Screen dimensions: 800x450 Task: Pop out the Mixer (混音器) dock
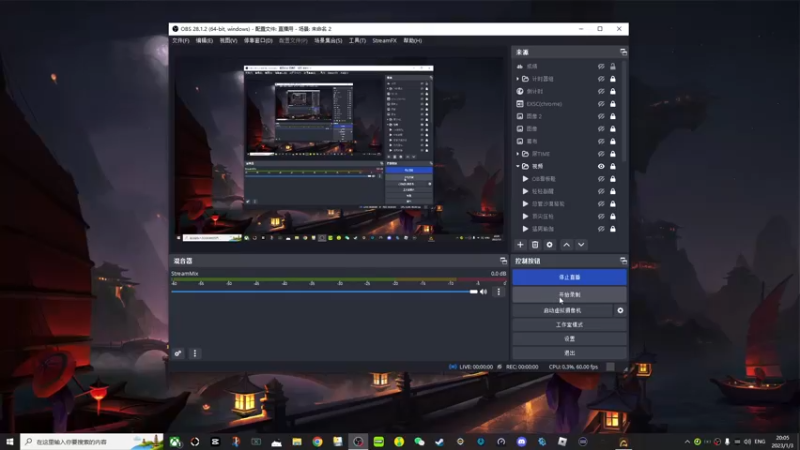pyautogui.click(x=503, y=261)
